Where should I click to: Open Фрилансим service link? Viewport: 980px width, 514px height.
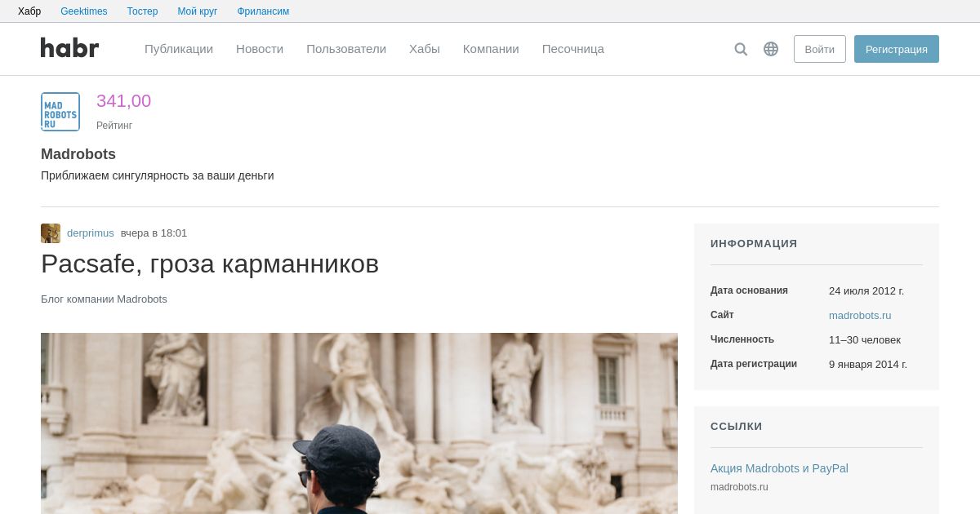263,11
